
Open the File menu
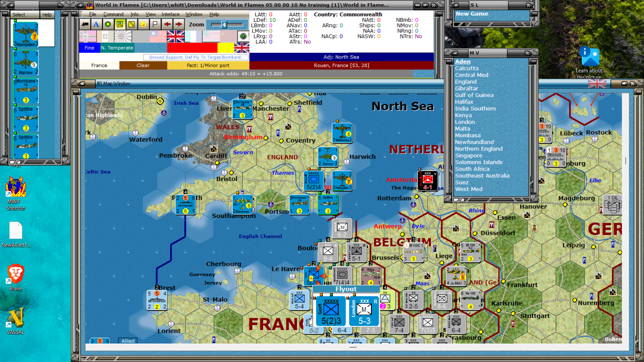93,14
